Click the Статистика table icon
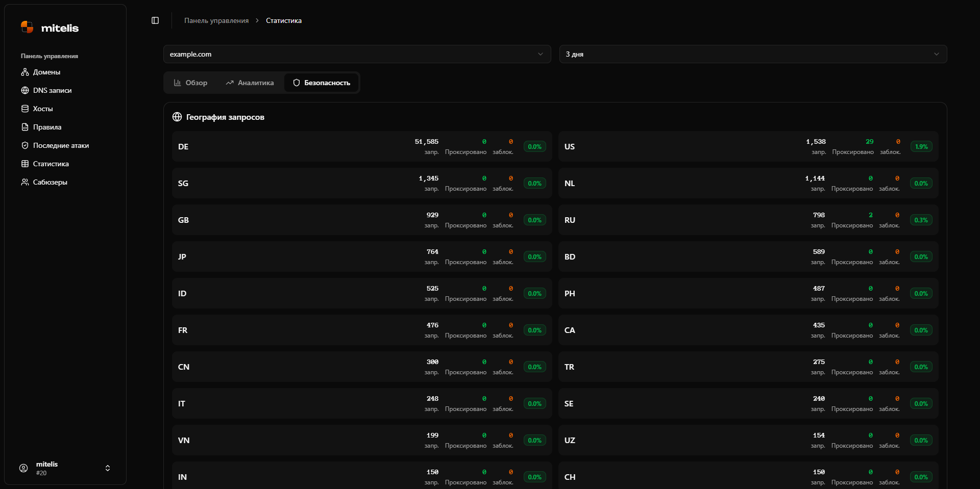The width and height of the screenshot is (980, 489). coord(24,164)
